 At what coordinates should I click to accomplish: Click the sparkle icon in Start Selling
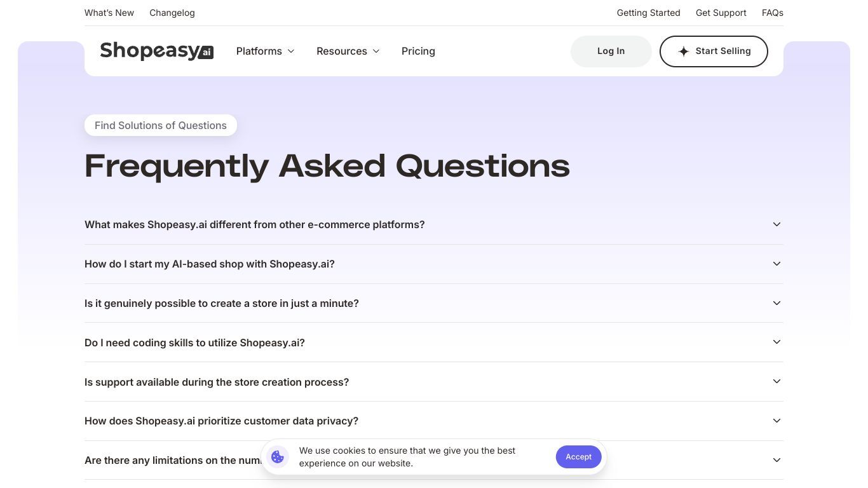pos(684,51)
